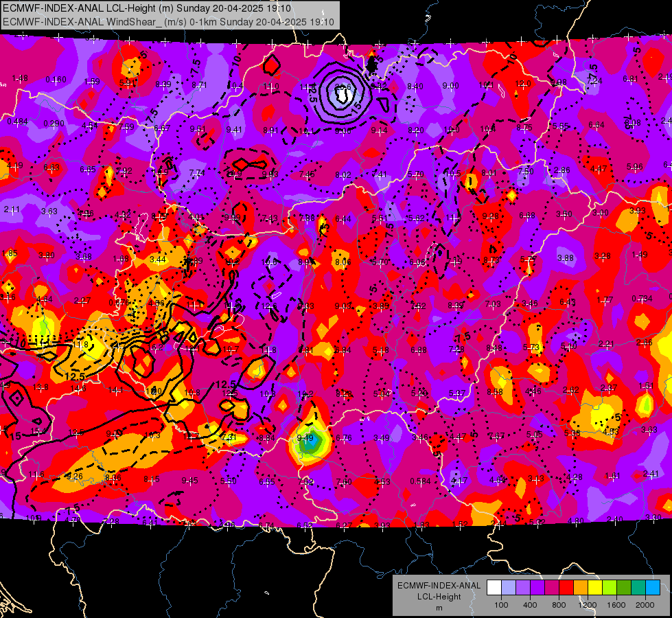Click the WindShear 0-1km title line
This screenshot has height=618, width=672.
(x=168, y=22)
